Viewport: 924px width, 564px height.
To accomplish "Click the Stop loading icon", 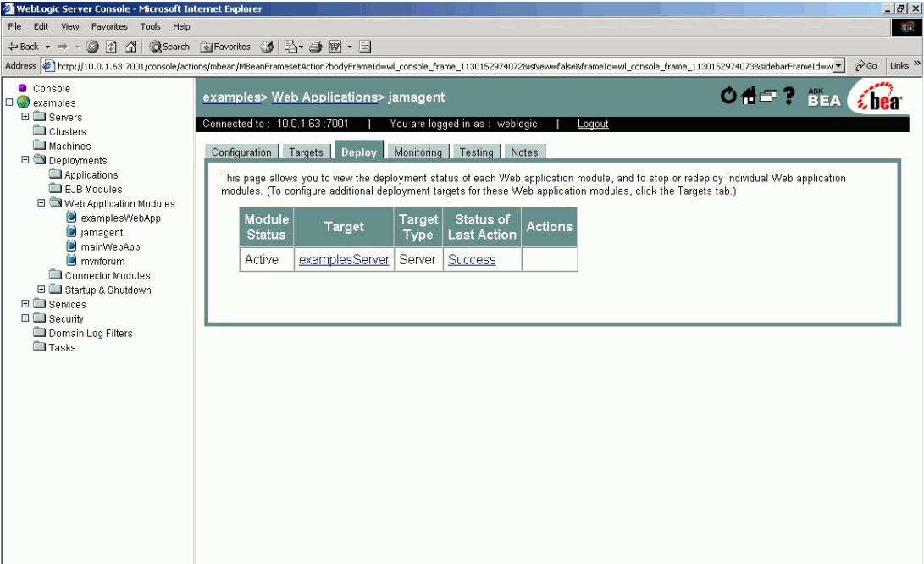I will tap(92, 47).
